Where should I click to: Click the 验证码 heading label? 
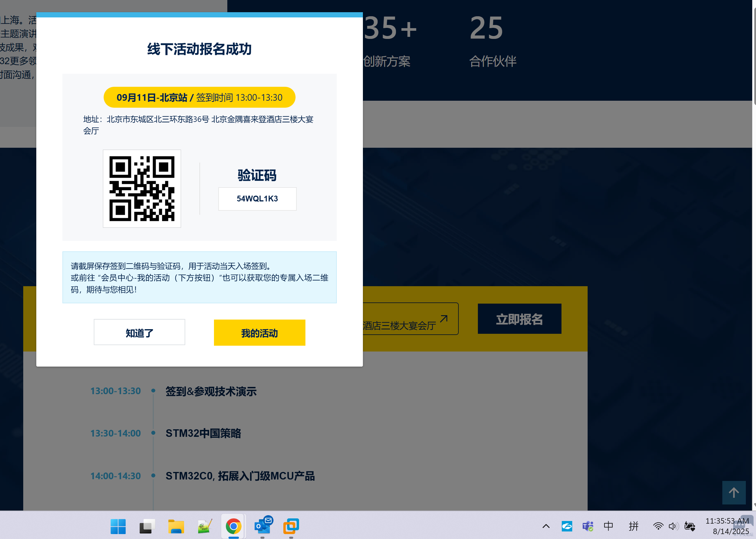pyautogui.click(x=257, y=175)
